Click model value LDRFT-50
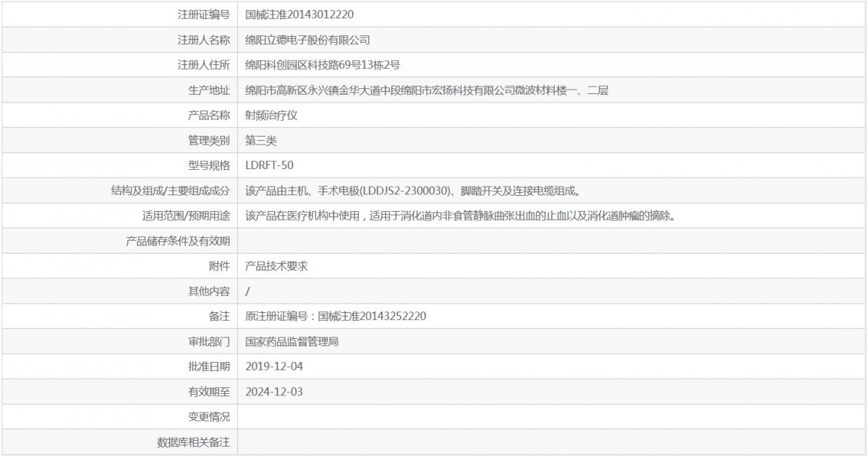Image resolution: width=868 pixels, height=456 pixels. point(270,165)
